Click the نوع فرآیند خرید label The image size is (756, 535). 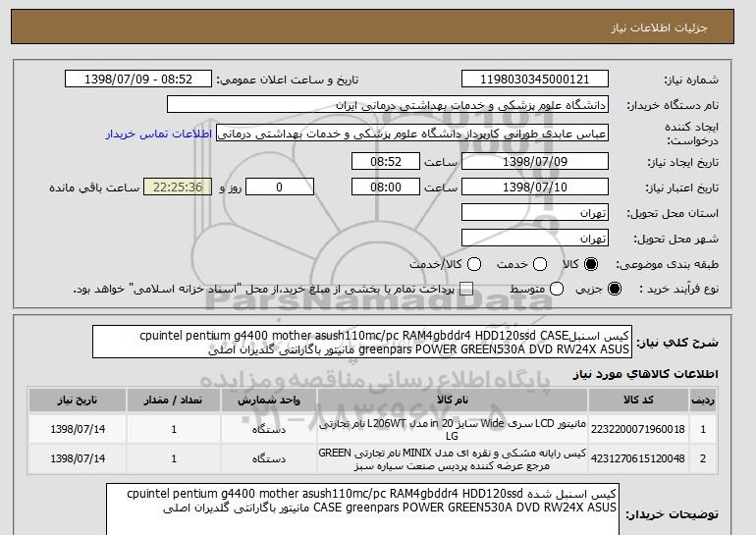pyautogui.click(x=678, y=289)
